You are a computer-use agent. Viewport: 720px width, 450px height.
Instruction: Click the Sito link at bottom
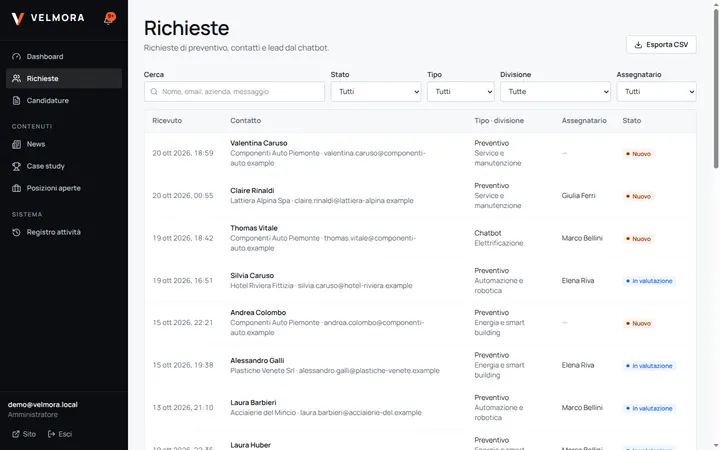click(24, 434)
